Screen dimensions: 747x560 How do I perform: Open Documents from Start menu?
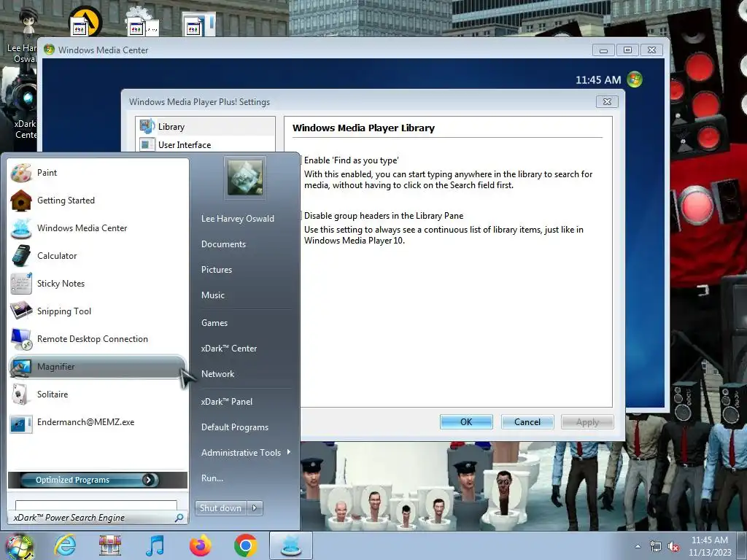coord(223,244)
